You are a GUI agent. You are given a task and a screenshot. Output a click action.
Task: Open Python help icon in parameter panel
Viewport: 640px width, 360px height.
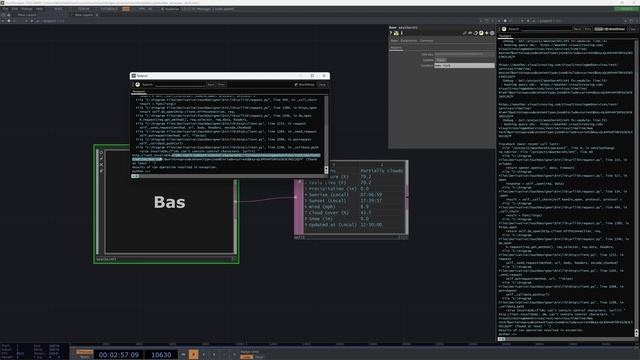(x=396, y=33)
